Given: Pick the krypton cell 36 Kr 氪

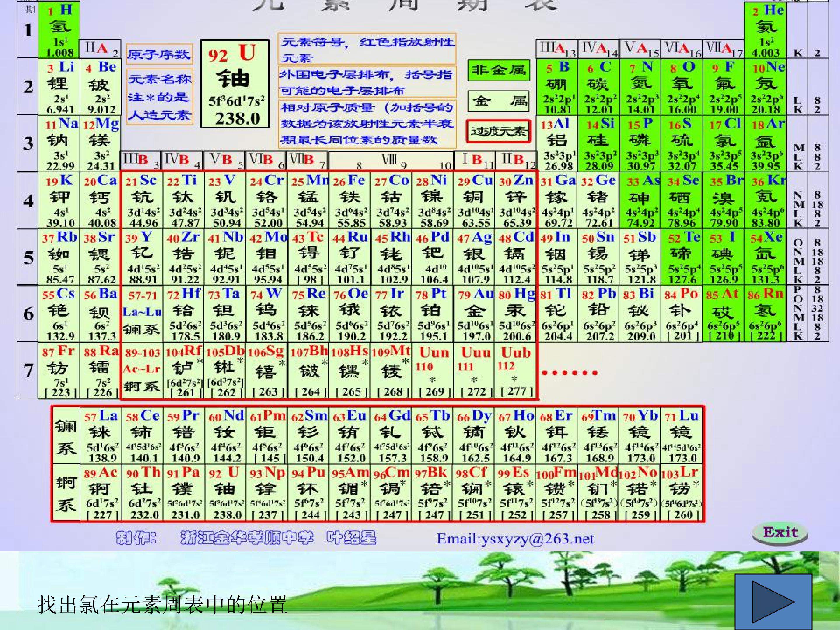Looking at the screenshot, I should [765, 200].
